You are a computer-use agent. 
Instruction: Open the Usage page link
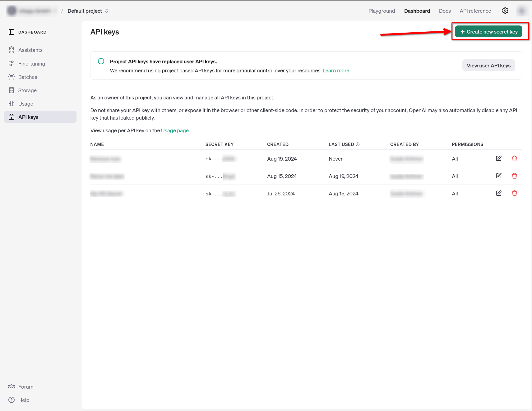point(175,130)
